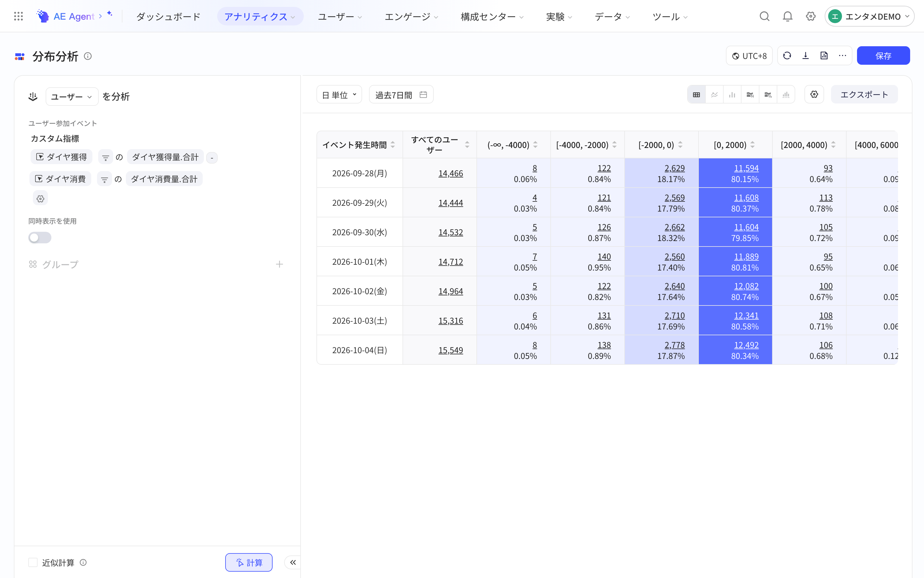Switch to grouped bar chart view icon
Screen dimensions: 924x578
786,95
